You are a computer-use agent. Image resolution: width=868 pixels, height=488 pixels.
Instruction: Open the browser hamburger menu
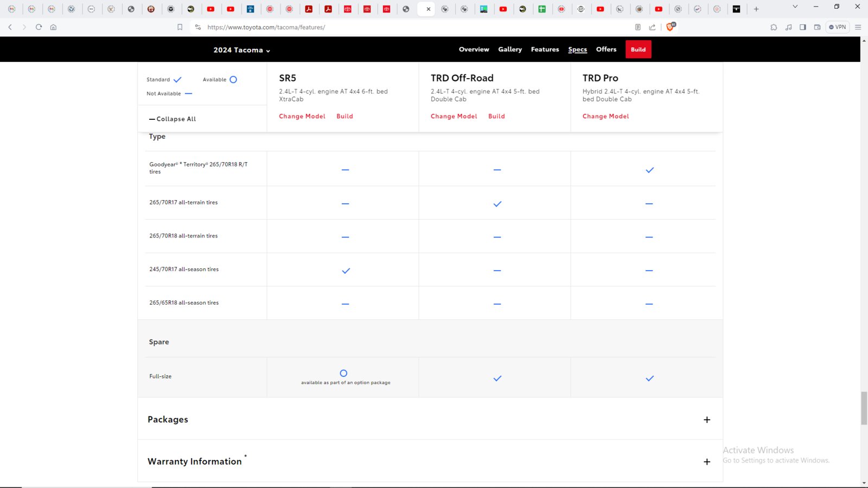858,27
